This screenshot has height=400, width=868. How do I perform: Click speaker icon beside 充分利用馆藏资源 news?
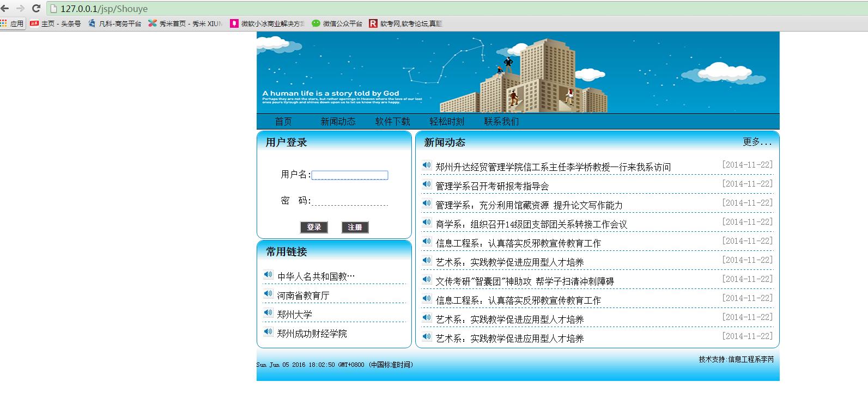[427, 203]
